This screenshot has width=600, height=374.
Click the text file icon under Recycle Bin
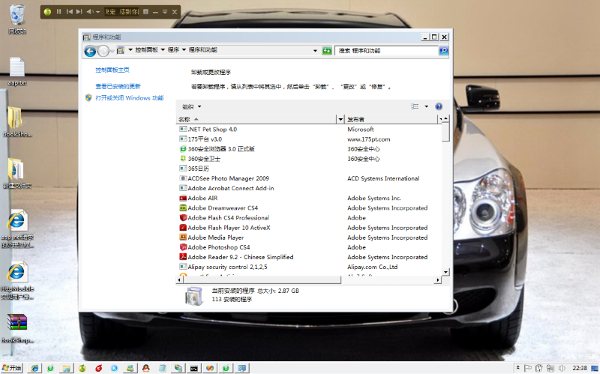click(x=17, y=67)
